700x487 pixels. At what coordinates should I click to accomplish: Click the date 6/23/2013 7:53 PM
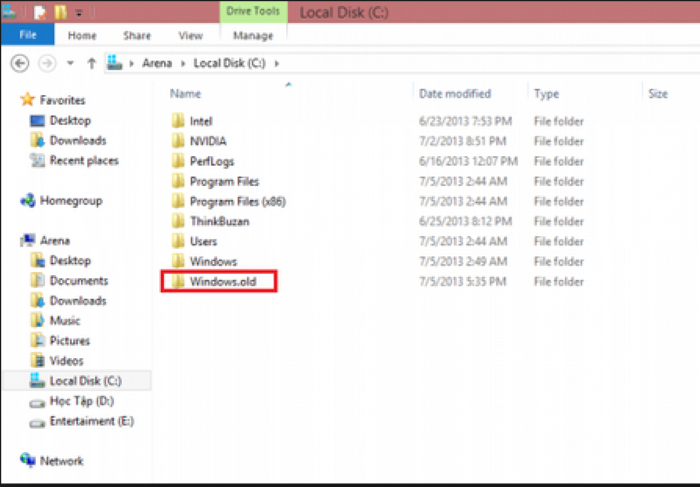click(465, 121)
